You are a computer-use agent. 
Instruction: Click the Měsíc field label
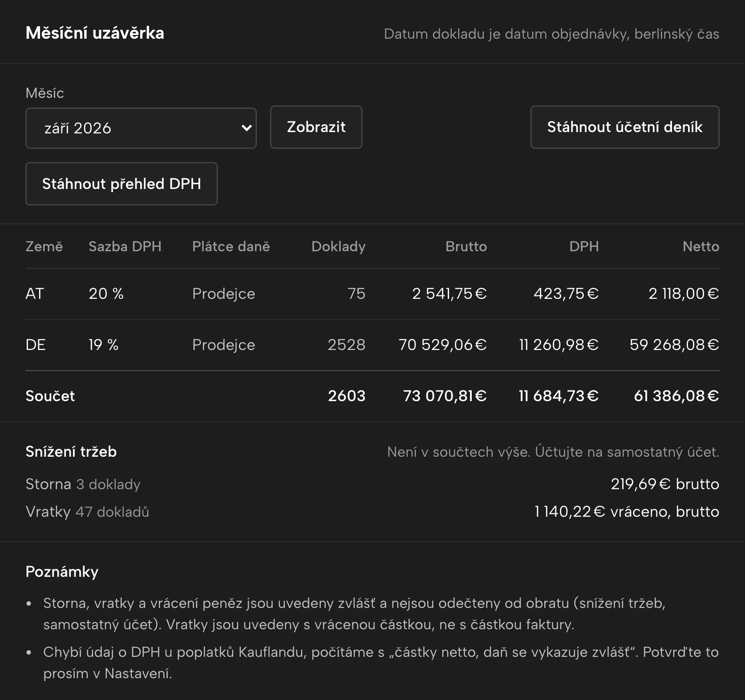[x=45, y=93]
